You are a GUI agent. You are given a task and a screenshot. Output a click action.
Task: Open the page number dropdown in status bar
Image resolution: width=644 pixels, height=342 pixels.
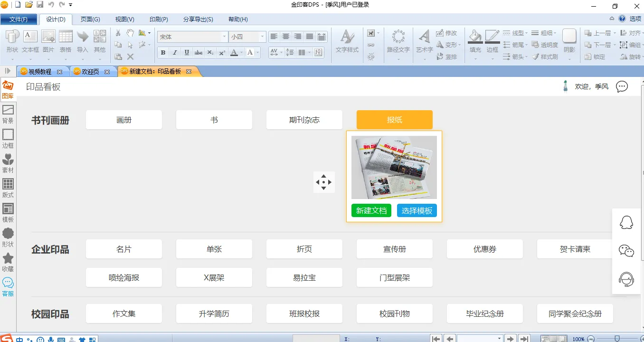point(499,339)
